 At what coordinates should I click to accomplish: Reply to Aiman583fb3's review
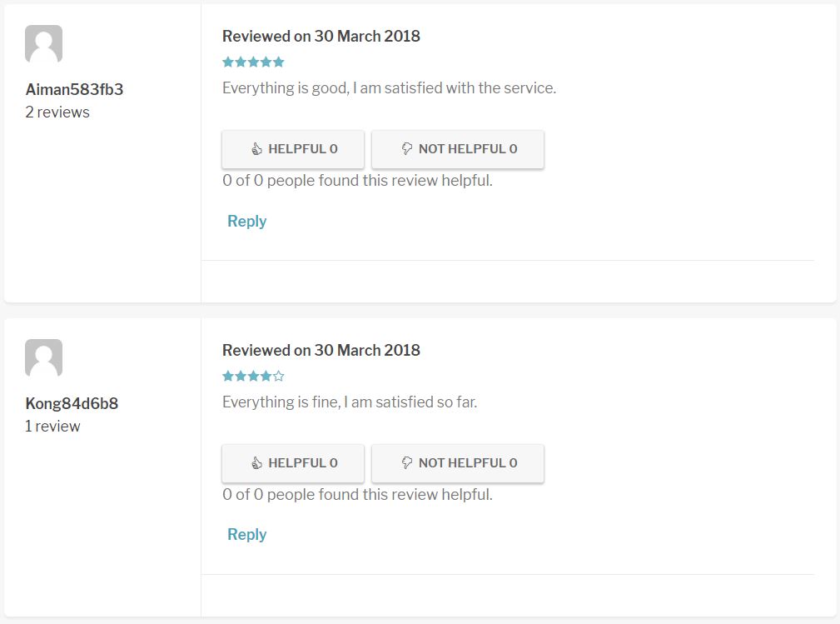click(x=247, y=221)
